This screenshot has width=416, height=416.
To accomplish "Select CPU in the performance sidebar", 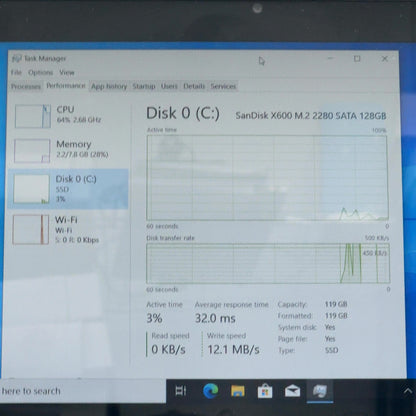I will point(68,115).
